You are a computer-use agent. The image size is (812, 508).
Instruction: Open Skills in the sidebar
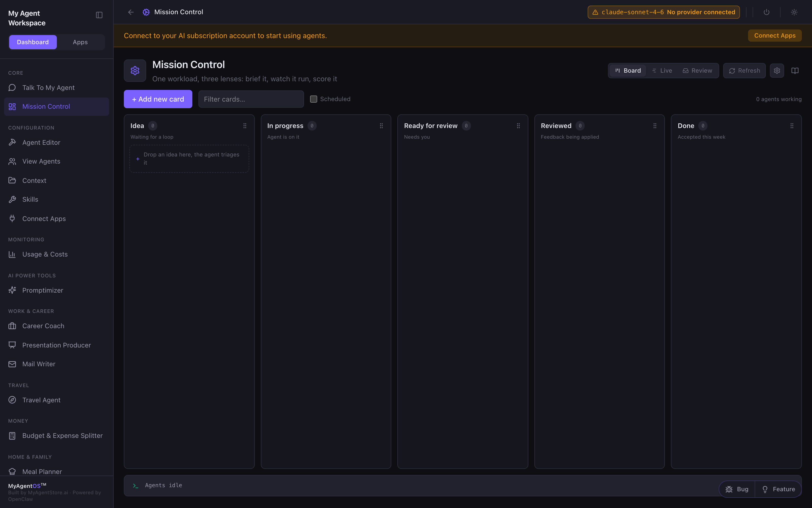(56, 199)
